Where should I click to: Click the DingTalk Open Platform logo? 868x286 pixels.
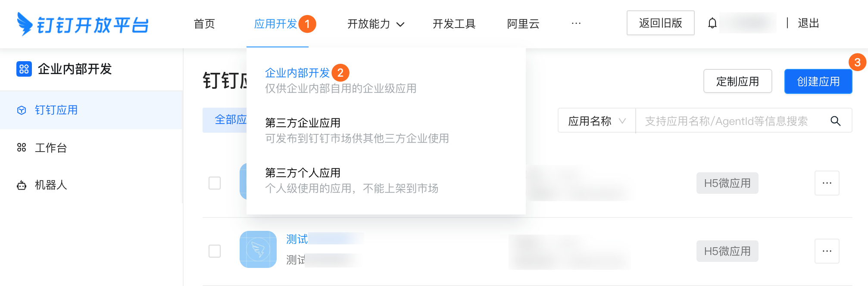(83, 24)
